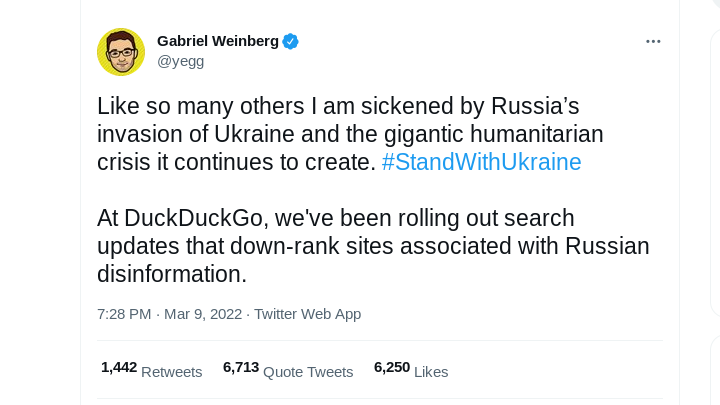Show the 6,250 Likes list
The width and height of the screenshot is (720, 405).
pyautogui.click(x=410, y=370)
